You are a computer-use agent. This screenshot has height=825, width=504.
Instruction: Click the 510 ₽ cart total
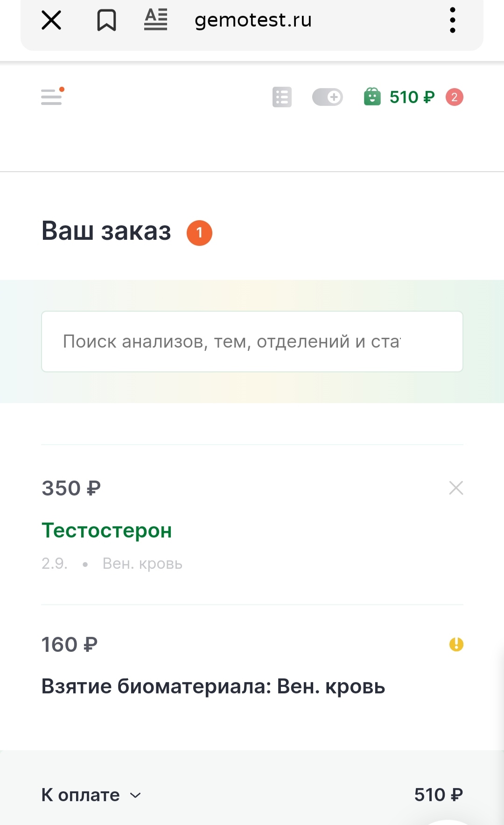coord(412,97)
